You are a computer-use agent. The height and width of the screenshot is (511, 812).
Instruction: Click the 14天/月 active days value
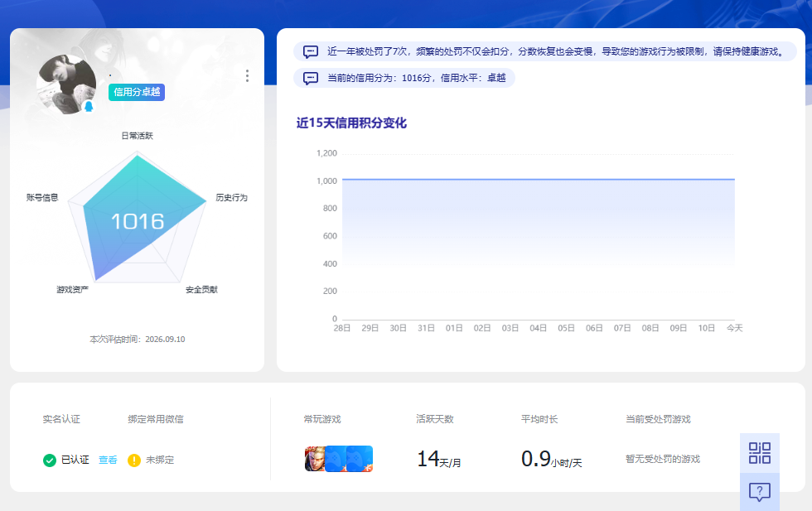438,459
